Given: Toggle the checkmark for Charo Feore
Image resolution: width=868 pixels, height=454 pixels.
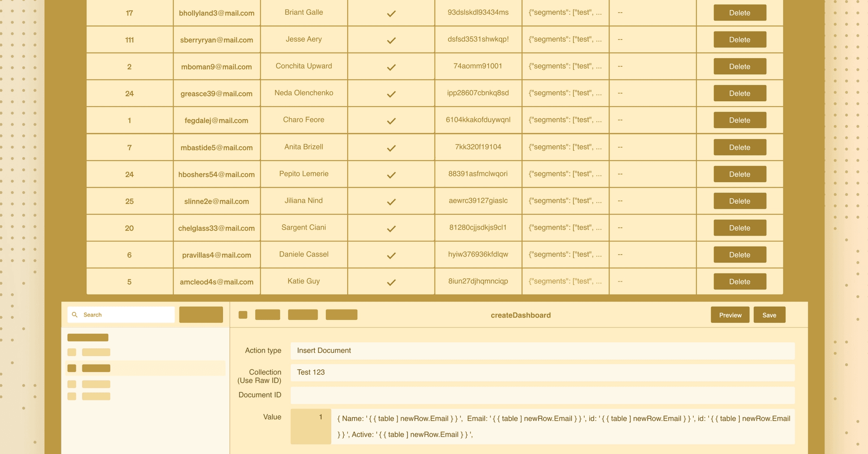Looking at the screenshot, I should [391, 121].
